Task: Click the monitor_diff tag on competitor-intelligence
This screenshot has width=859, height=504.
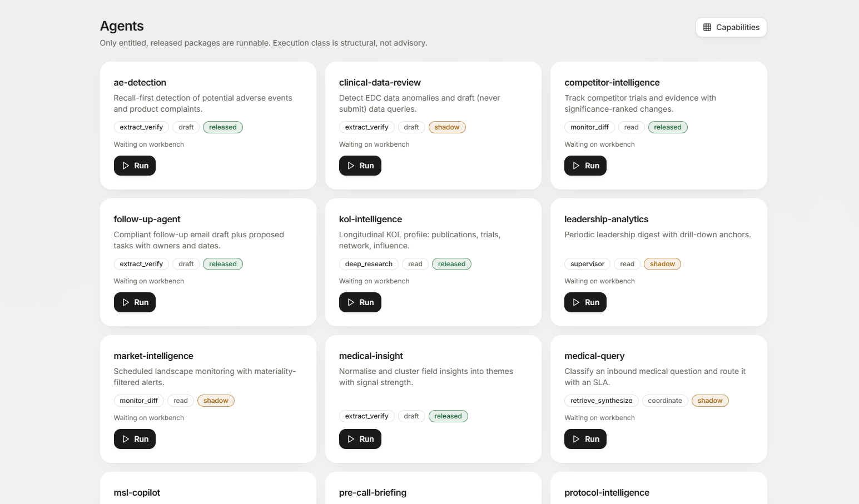Action: (589, 127)
